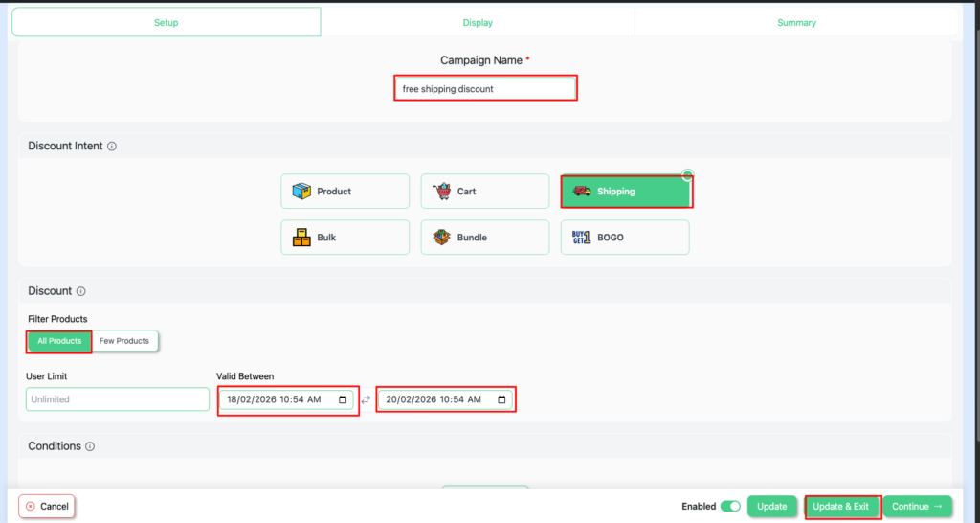The height and width of the screenshot is (523, 980).
Task: Click the Update button
Action: (x=772, y=506)
